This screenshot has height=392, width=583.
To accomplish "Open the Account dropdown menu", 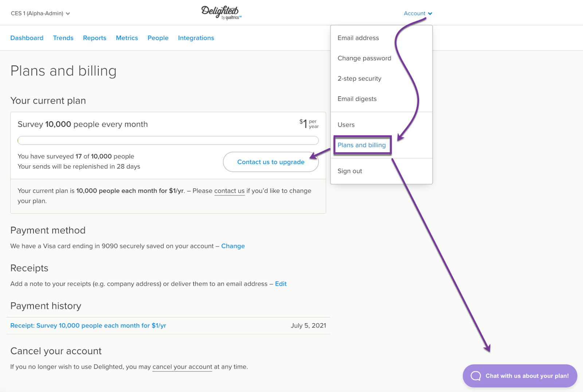I will [418, 13].
